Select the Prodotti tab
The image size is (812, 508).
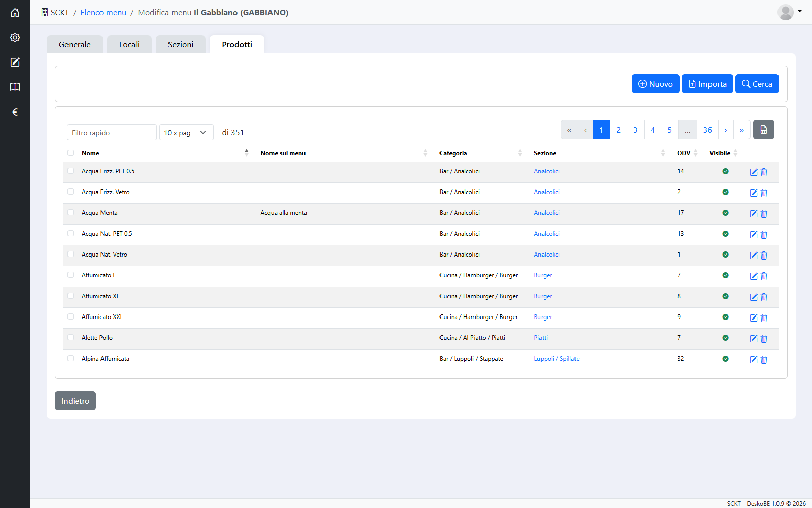[237, 44]
